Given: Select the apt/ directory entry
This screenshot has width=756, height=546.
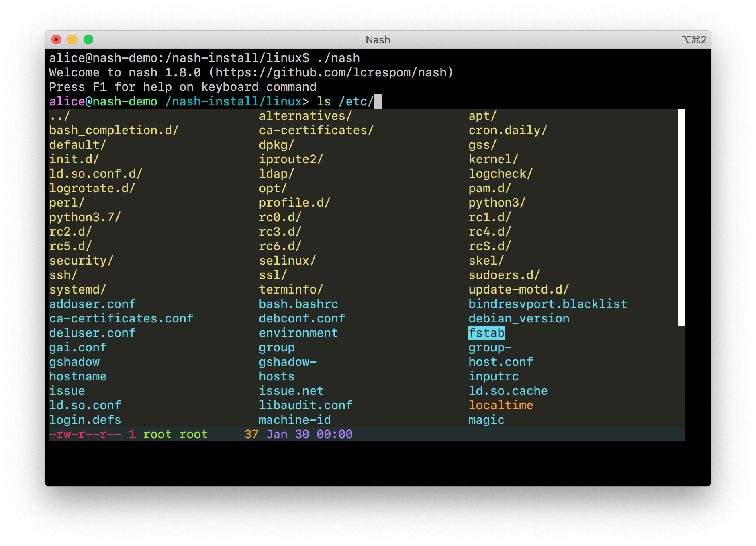Looking at the screenshot, I should [482, 116].
